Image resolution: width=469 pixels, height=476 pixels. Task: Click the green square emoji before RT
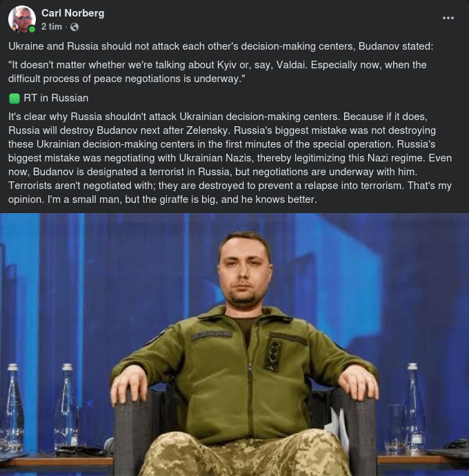(x=14, y=99)
